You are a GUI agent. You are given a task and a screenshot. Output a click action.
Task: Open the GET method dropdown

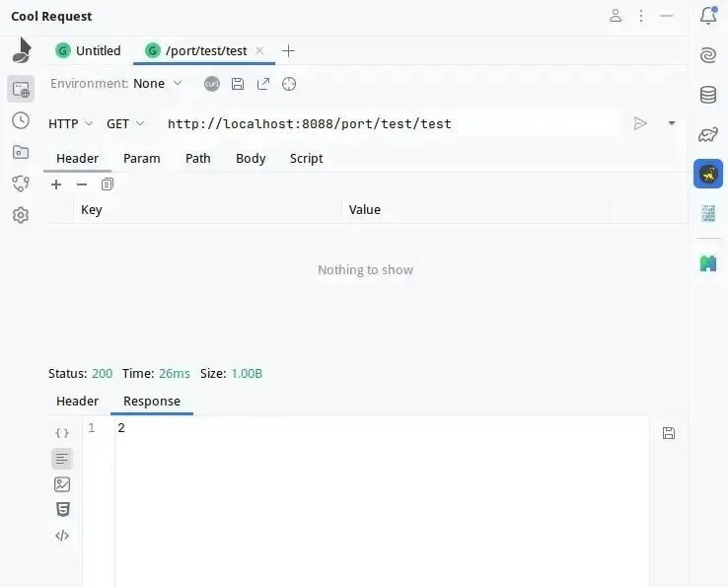tap(125, 124)
